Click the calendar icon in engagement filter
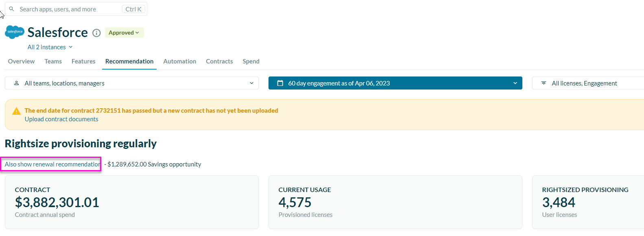The height and width of the screenshot is (236, 644). (280, 83)
